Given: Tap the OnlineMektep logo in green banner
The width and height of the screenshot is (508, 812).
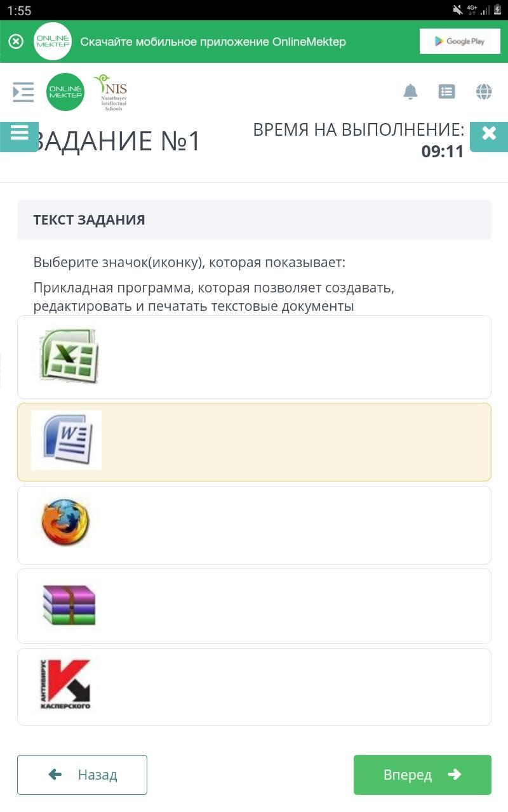Looking at the screenshot, I should 53,42.
